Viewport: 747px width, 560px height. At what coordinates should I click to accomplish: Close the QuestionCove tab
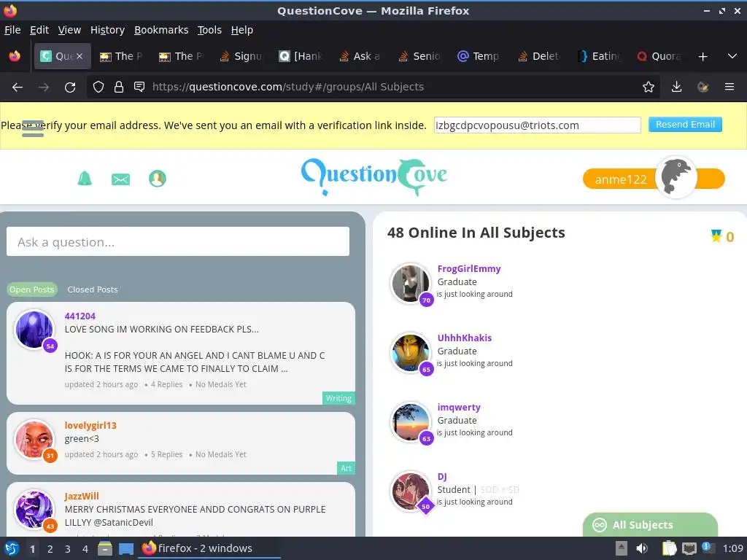80,56
